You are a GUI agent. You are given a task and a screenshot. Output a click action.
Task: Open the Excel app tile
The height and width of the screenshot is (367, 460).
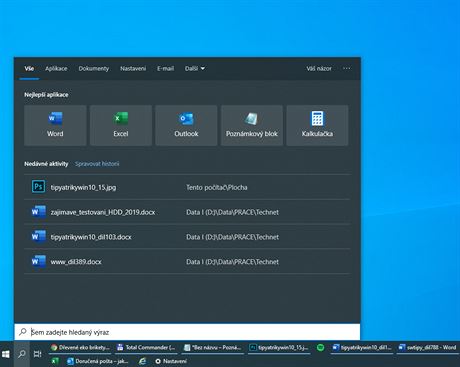[121, 126]
